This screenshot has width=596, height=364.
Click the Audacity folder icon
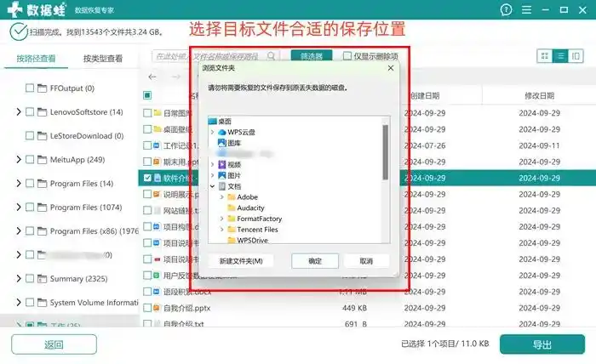click(231, 208)
